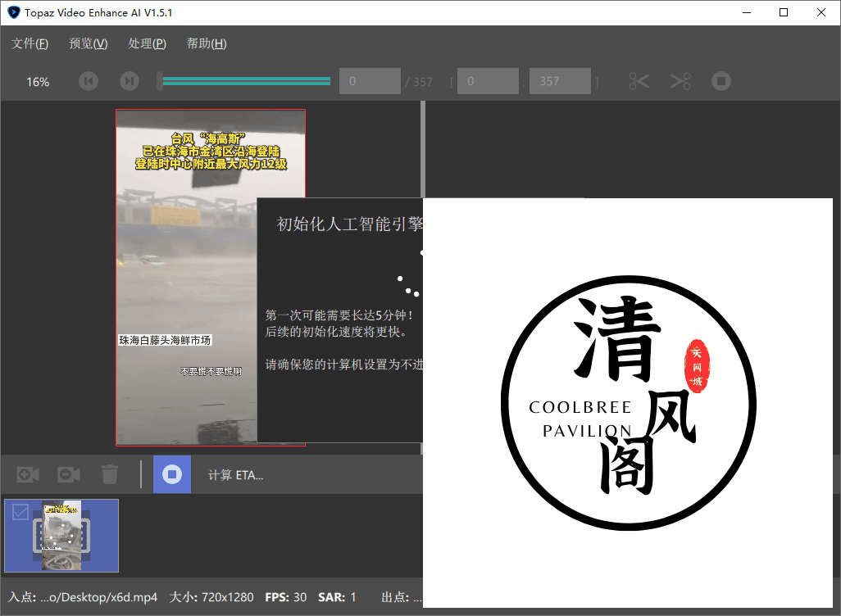Minimize the Topaz Video Enhance AI window
841x616 pixels.
click(747, 12)
